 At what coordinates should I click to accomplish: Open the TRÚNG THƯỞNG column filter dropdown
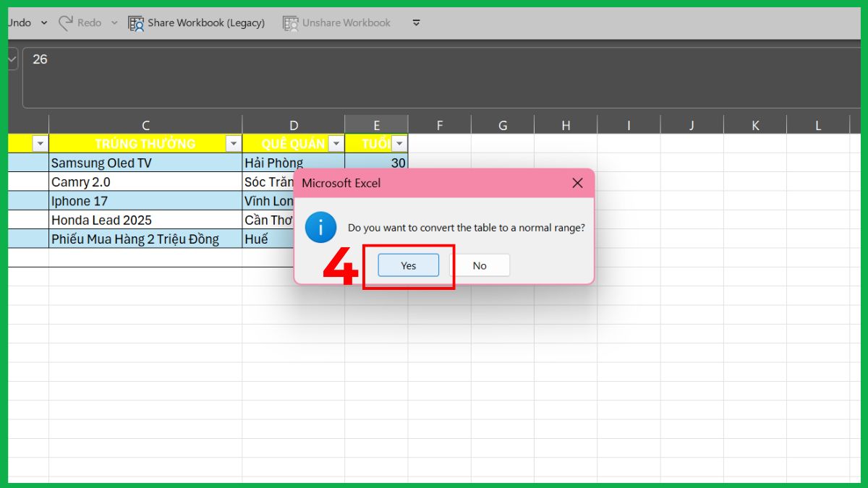click(x=233, y=143)
